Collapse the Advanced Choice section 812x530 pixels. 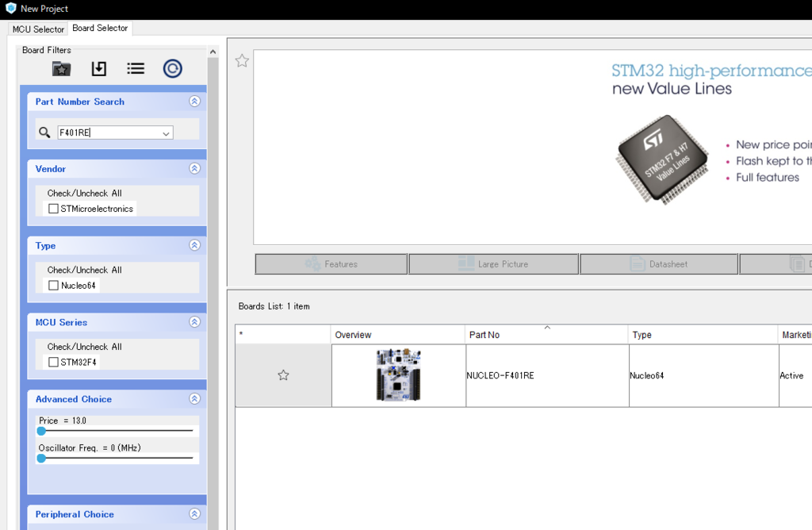click(x=195, y=398)
